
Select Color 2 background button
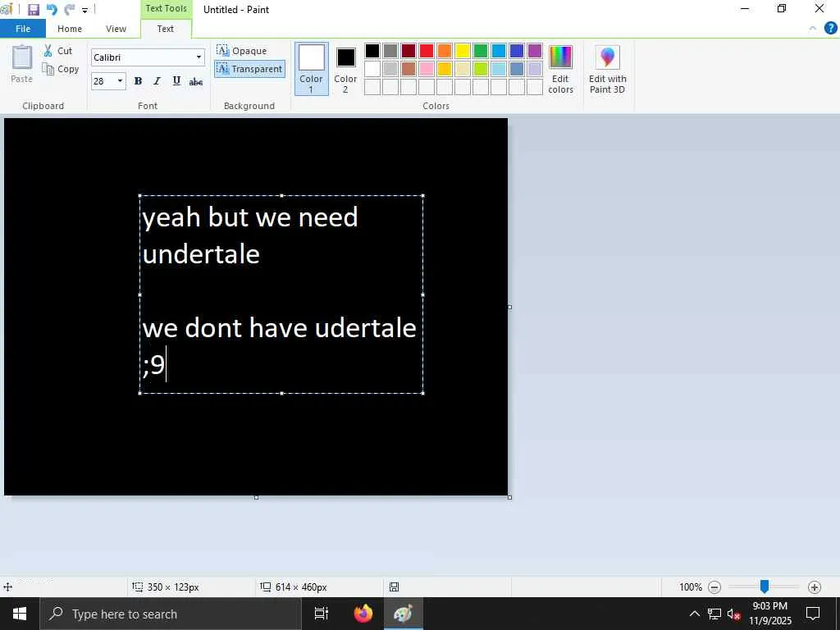coord(345,69)
